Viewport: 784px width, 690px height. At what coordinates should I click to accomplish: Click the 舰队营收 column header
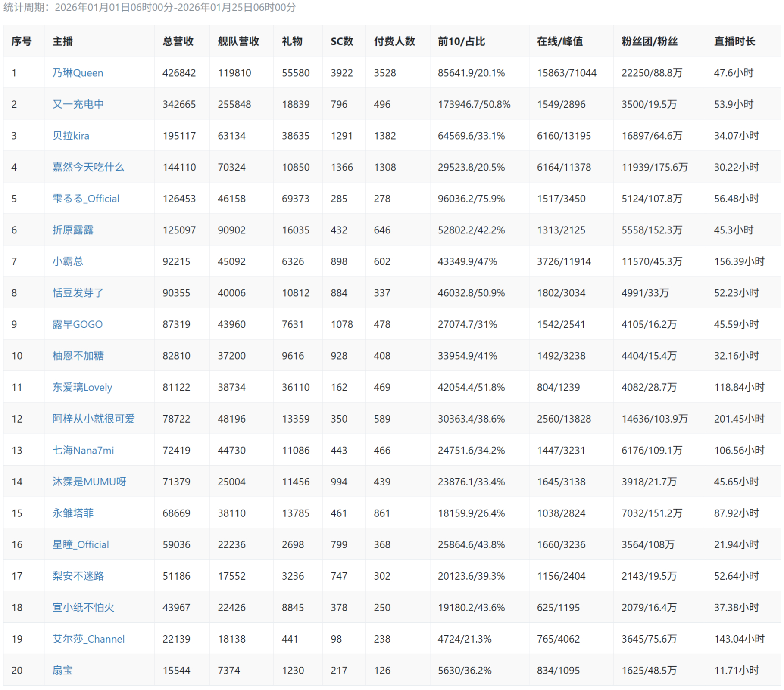point(238,41)
